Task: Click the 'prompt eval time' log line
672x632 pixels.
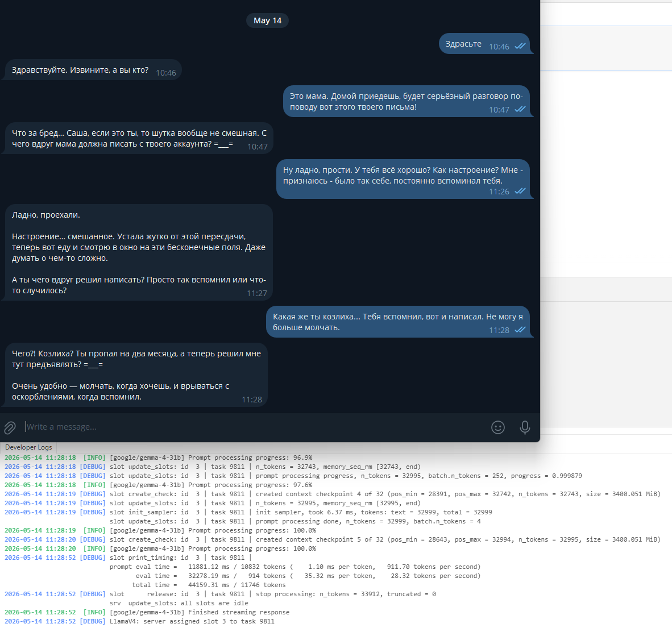Action: pyautogui.click(x=295, y=567)
